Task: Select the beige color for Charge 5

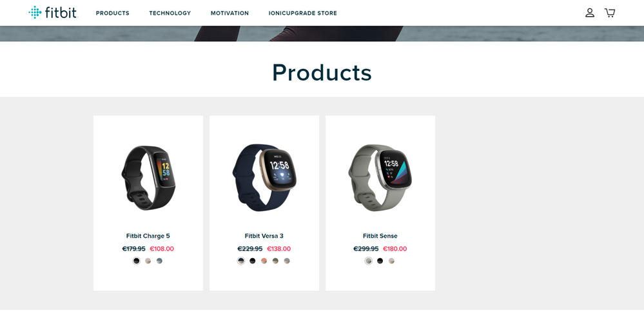Action: coord(148,261)
